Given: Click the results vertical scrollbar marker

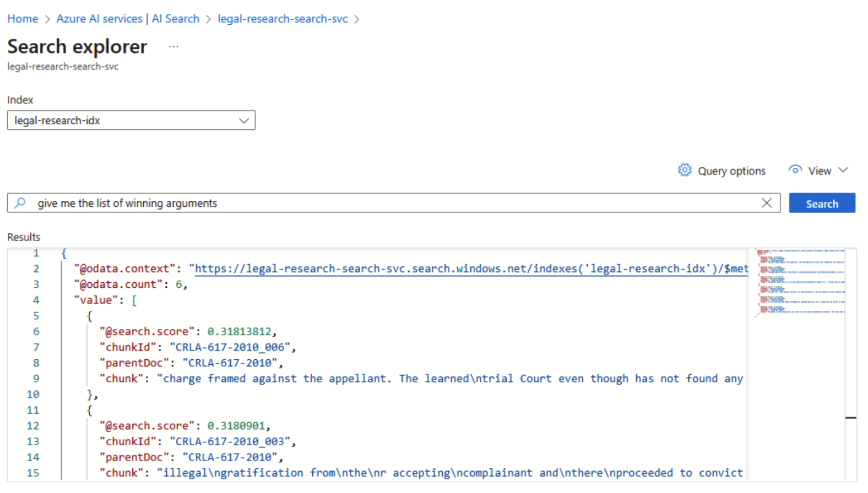Looking at the screenshot, I should (x=850, y=418).
